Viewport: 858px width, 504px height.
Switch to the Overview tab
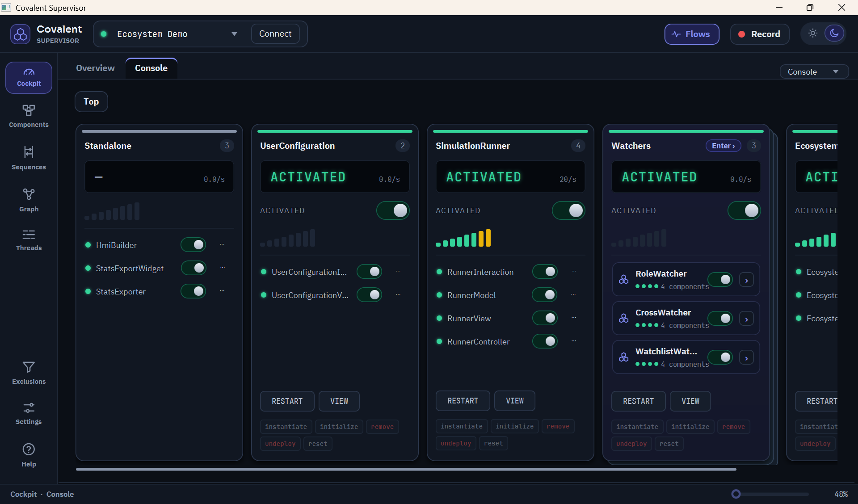(x=95, y=68)
